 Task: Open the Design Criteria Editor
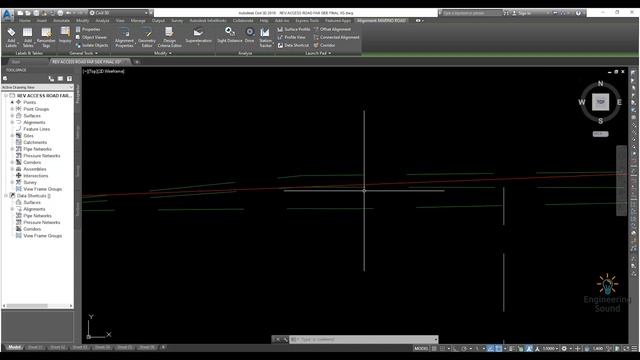[x=169, y=37]
